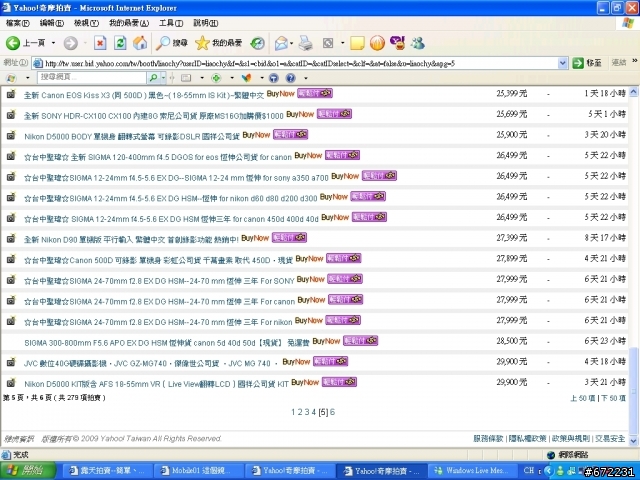Open the 編輯 menu
Screen dimensions: 640x480
point(51,23)
